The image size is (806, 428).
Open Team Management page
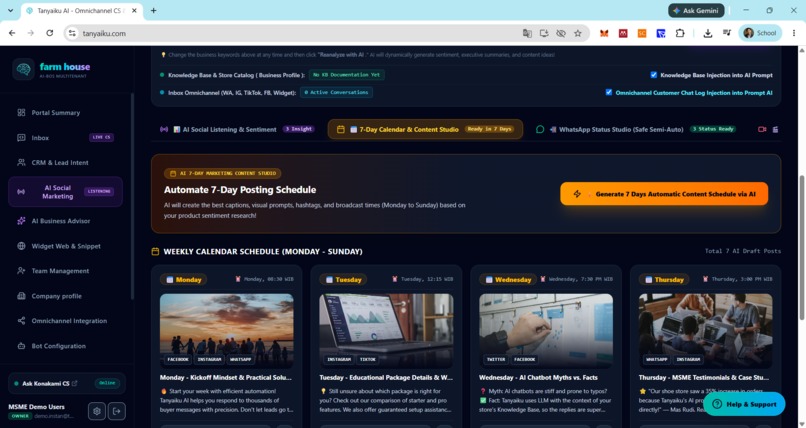click(60, 271)
